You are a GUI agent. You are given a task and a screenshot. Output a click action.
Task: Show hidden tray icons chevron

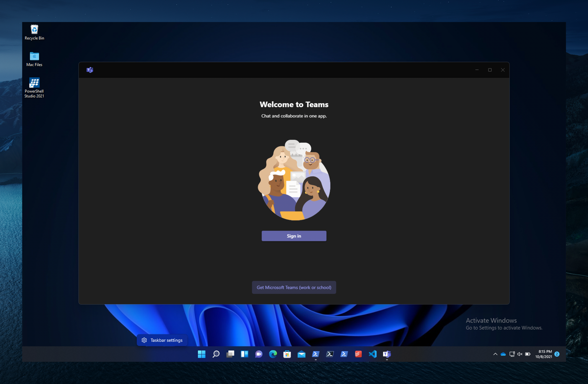click(x=495, y=354)
